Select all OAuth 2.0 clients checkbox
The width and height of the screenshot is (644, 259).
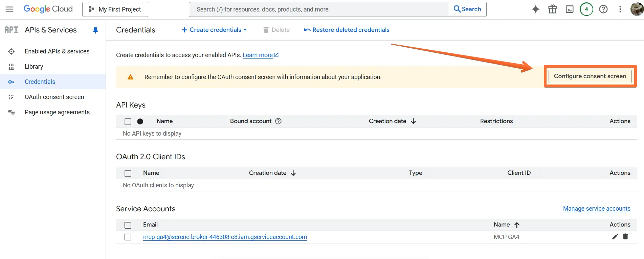128,173
